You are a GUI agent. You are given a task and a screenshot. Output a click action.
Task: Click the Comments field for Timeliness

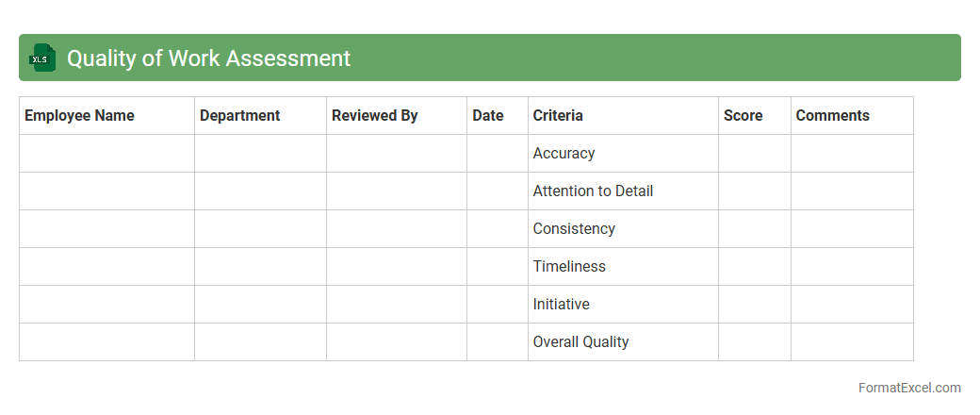(852, 267)
